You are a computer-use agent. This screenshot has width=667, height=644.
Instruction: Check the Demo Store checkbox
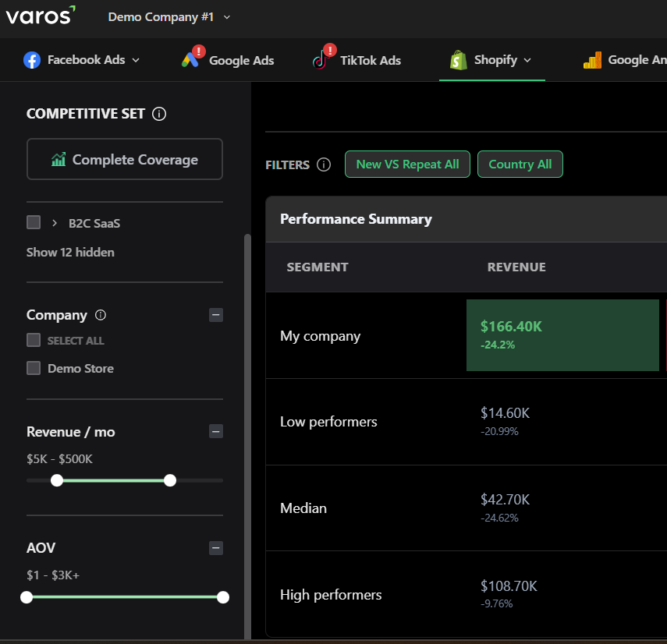coord(34,368)
